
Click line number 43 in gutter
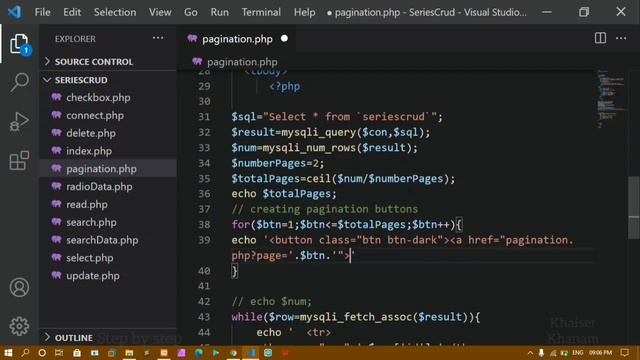(x=204, y=317)
